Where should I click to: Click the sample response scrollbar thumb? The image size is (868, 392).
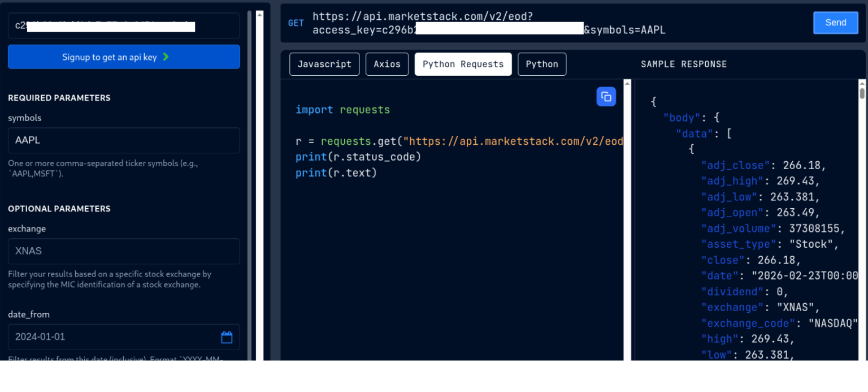pyautogui.click(x=862, y=93)
